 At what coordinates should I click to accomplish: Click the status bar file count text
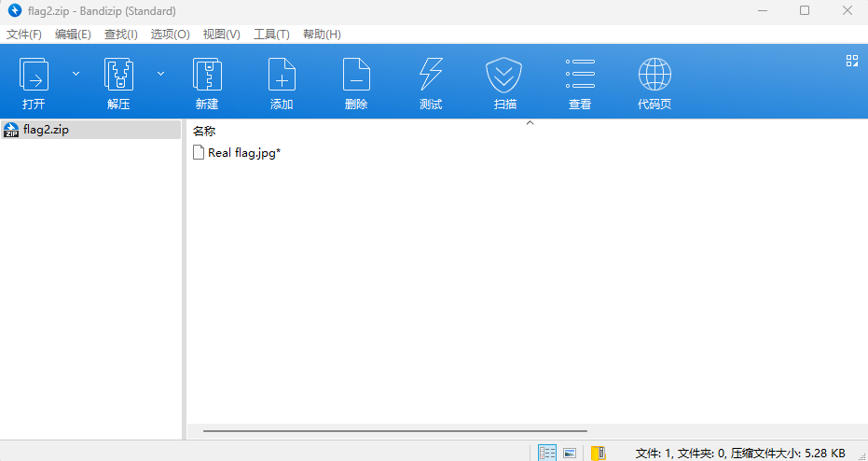click(x=740, y=454)
